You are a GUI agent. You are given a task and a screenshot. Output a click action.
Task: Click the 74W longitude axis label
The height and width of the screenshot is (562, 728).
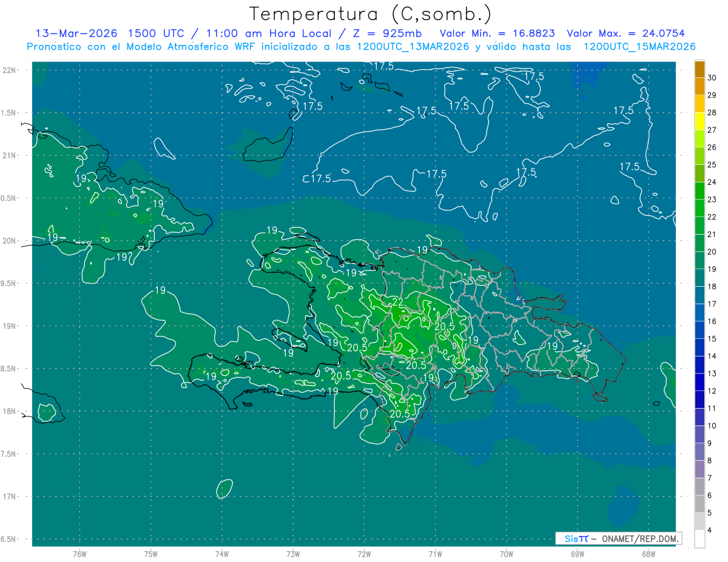pos(221,554)
